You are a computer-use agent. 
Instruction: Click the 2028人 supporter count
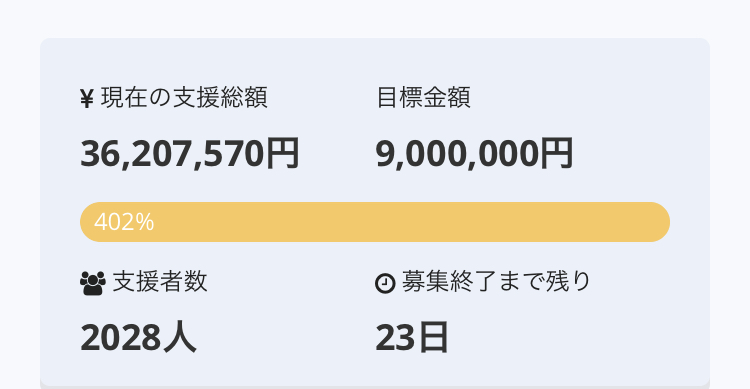point(138,337)
